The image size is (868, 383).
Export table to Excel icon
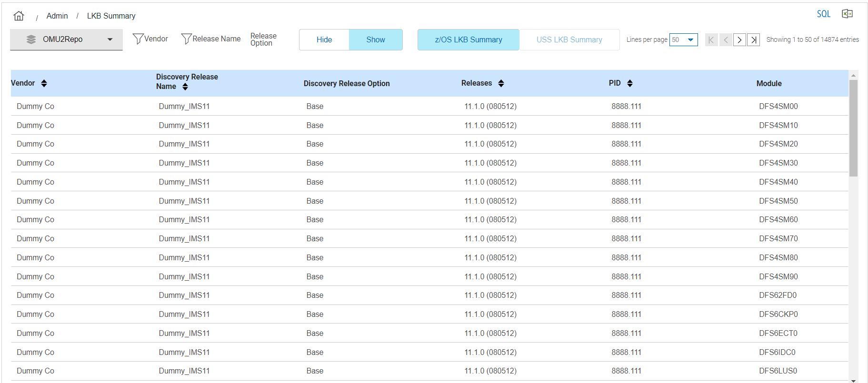coord(847,14)
